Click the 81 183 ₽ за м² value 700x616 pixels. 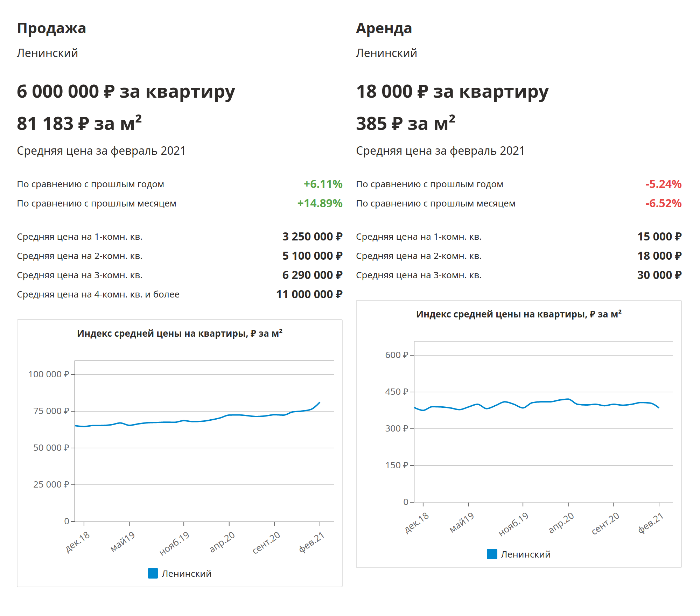click(x=79, y=123)
